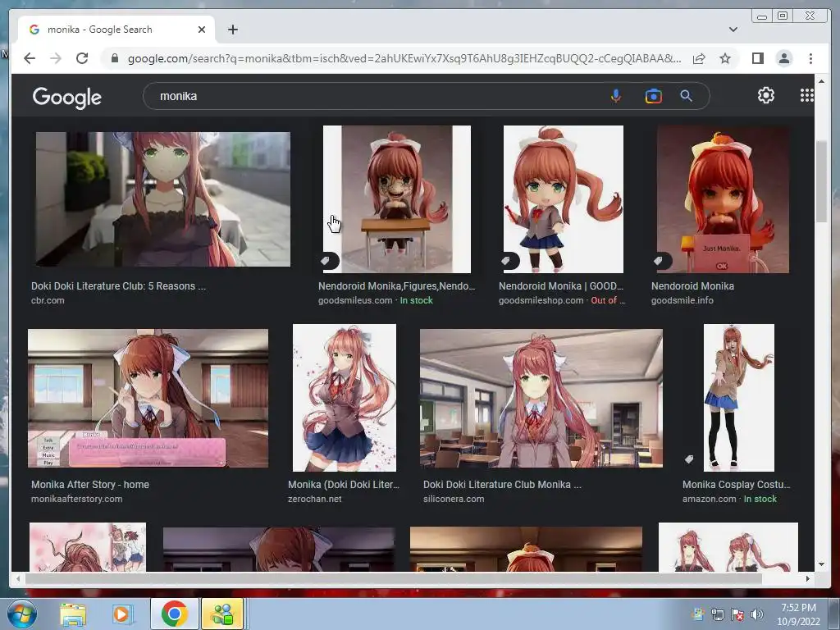Bookmark this tab with the star icon
The height and width of the screenshot is (630, 840).
pos(725,58)
